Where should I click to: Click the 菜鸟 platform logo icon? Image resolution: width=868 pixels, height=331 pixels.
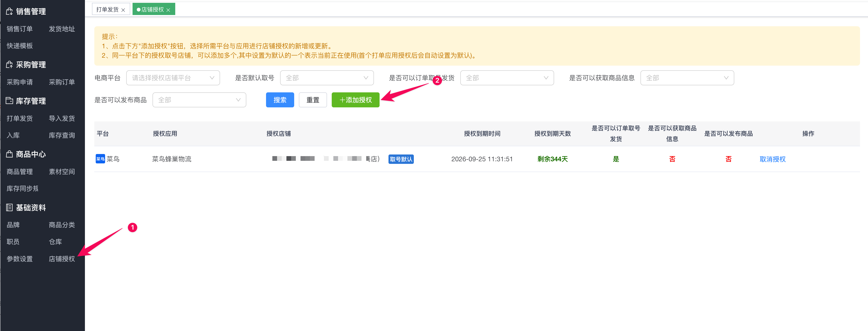pos(100,159)
